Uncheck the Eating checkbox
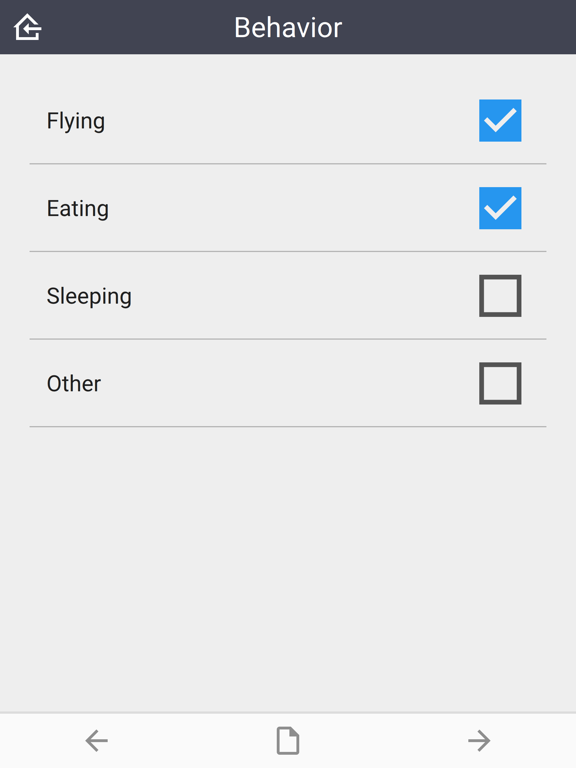 coord(500,208)
